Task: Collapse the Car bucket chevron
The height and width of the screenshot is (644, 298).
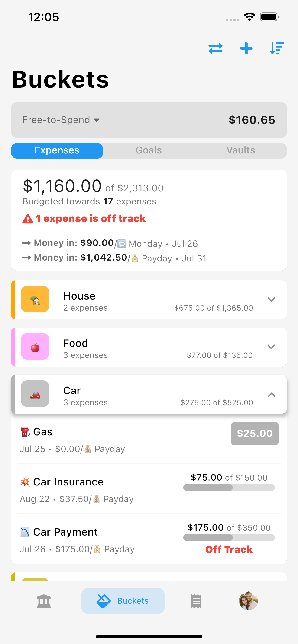Action: click(272, 395)
